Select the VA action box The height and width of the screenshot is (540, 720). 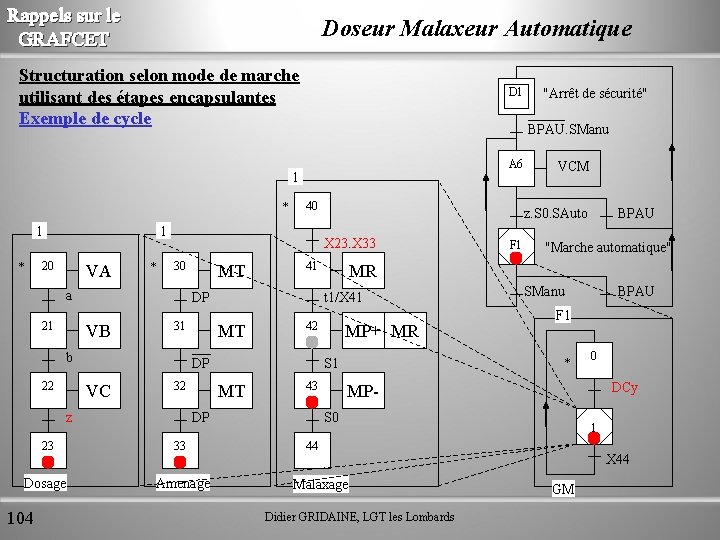tap(99, 270)
